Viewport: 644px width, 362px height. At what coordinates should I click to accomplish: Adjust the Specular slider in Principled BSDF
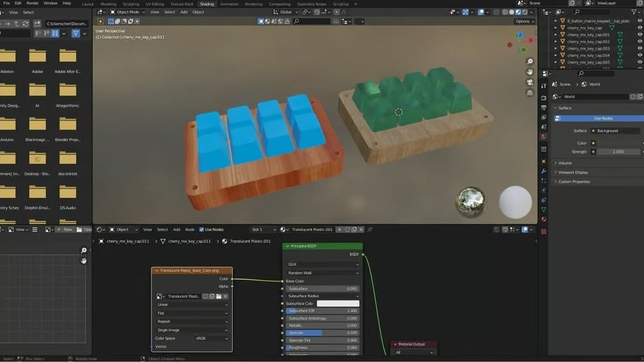tap(323, 333)
